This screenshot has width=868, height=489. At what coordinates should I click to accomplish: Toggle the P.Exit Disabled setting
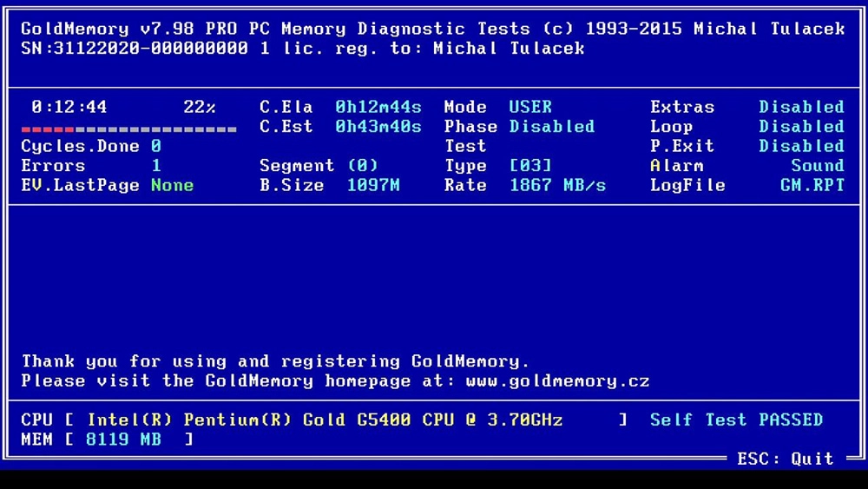tap(800, 146)
